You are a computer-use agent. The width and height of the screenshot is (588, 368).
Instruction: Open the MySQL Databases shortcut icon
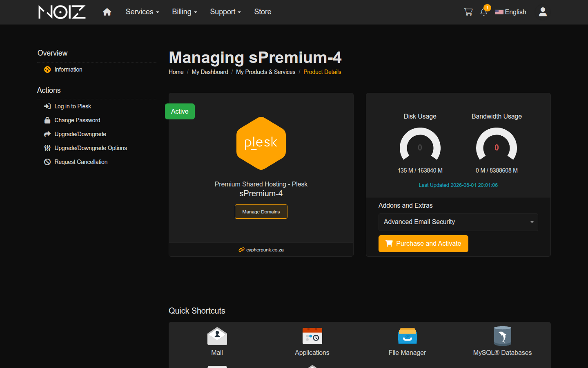coord(503,336)
